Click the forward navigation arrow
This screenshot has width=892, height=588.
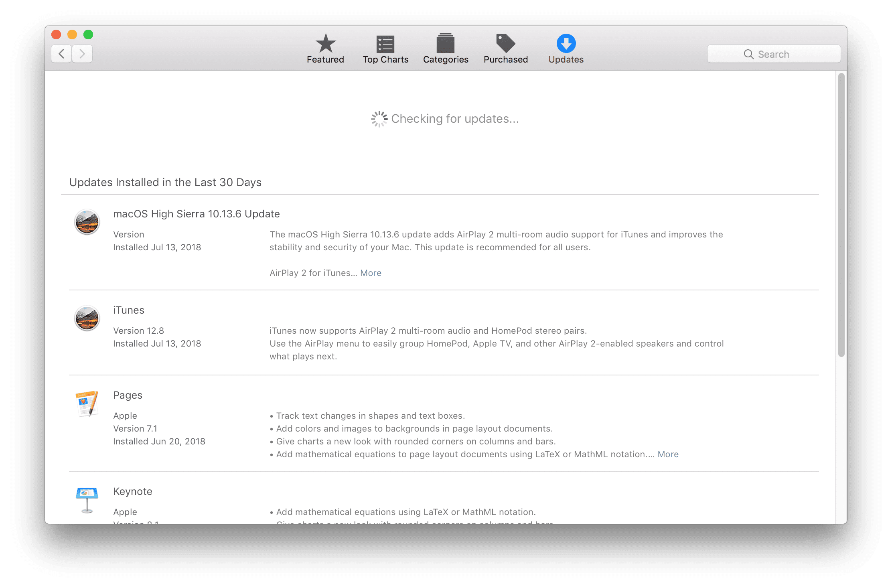[x=82, y=54]
